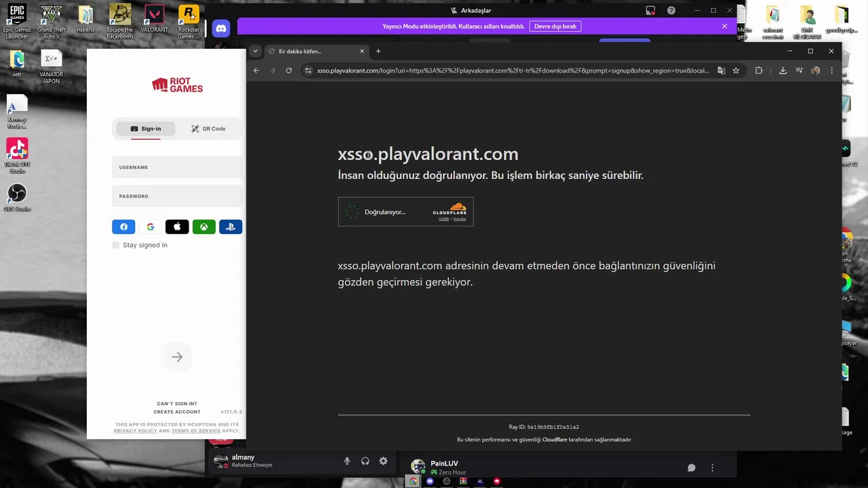Deafen headphones in Discord user panel
868x488 pixels.
coord(366,462)
